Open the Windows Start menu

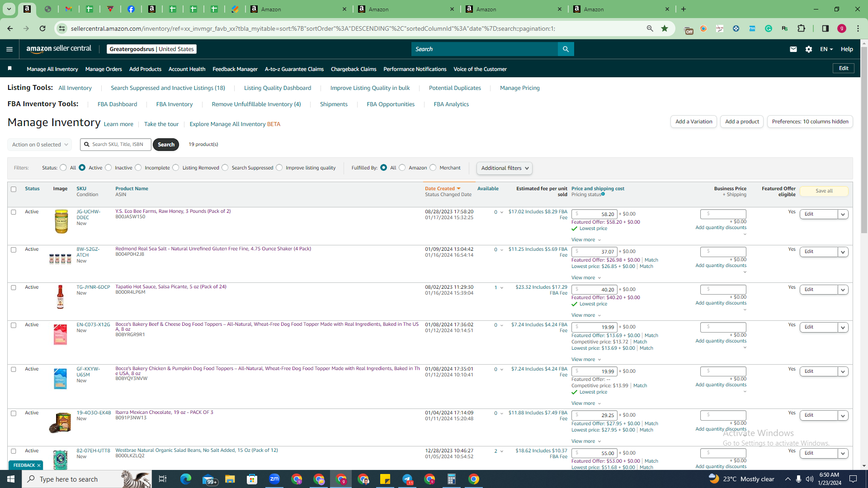point(11,479)
